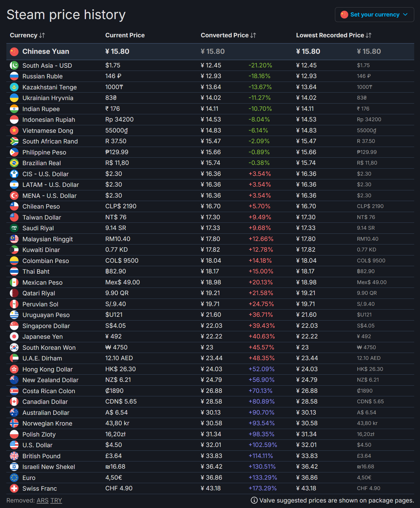
Task: Click the CHF 4.90 current price
Action: tap(119, 488)
